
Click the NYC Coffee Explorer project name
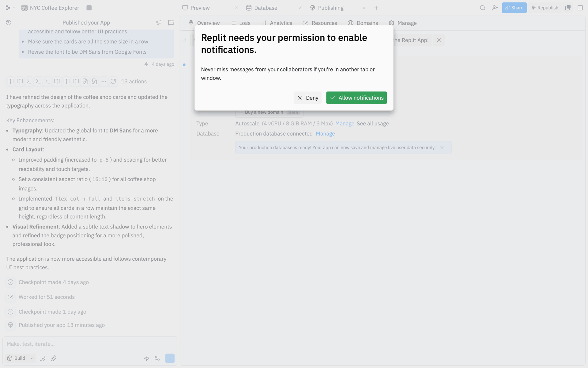pos(55,8)
